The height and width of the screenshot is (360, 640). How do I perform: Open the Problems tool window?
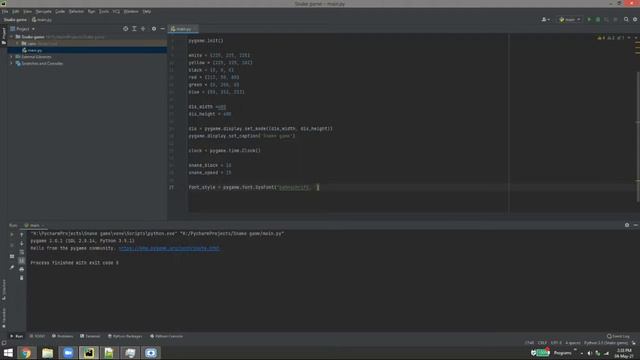pyautogui.click(x=62, y=336)
